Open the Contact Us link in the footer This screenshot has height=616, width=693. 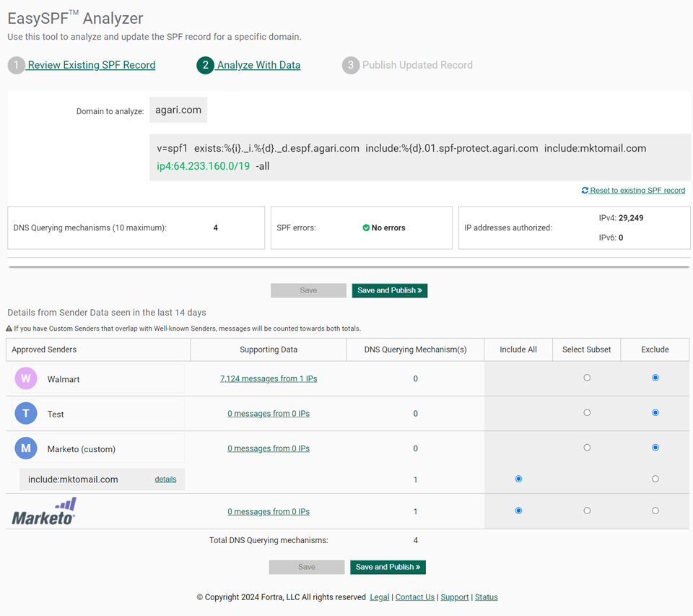tap(414, 597)
